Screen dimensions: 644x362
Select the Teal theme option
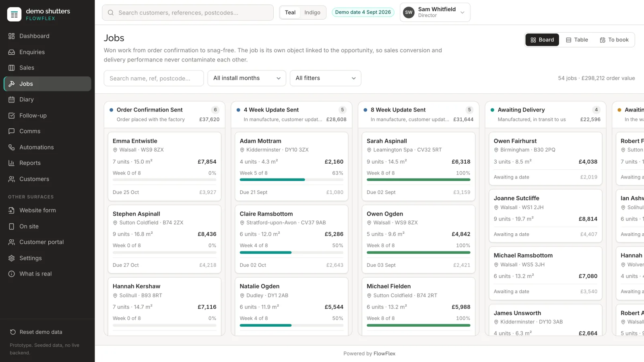click(x=290, y=12)
